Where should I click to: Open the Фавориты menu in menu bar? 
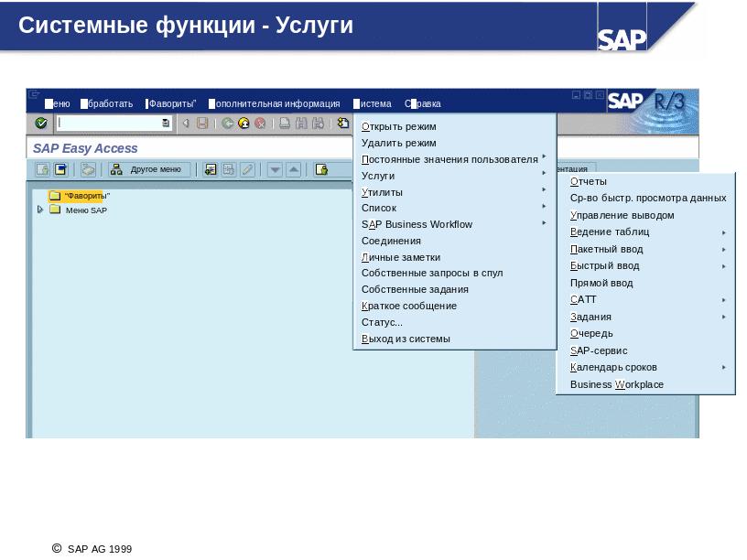[171, 103]
